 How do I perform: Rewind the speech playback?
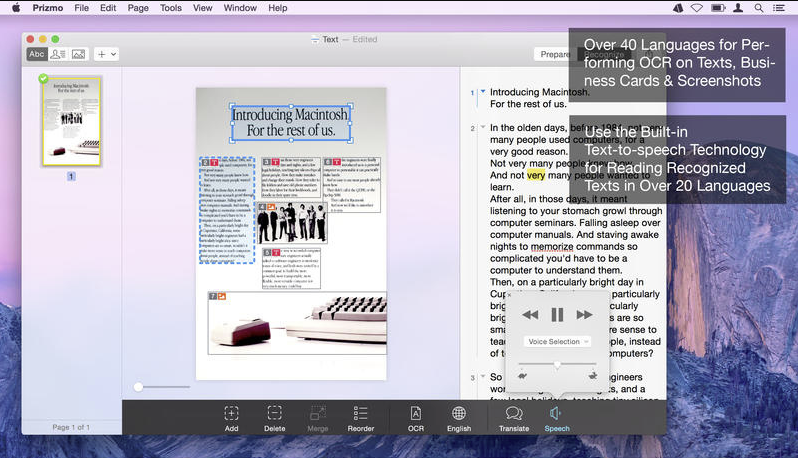530,315
